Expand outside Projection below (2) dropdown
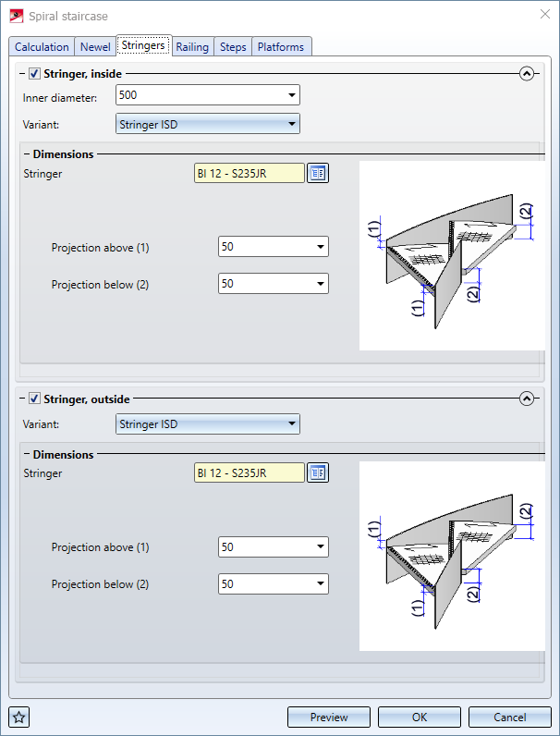Screen dimensions: 560x736 (x=321, y=584)
